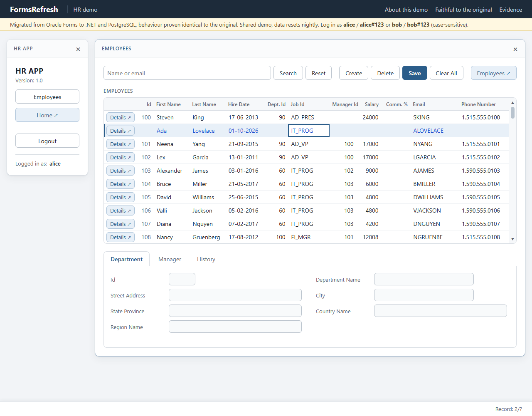Click the Department Id field
The image size is (532, 416).
coord(182,279)
